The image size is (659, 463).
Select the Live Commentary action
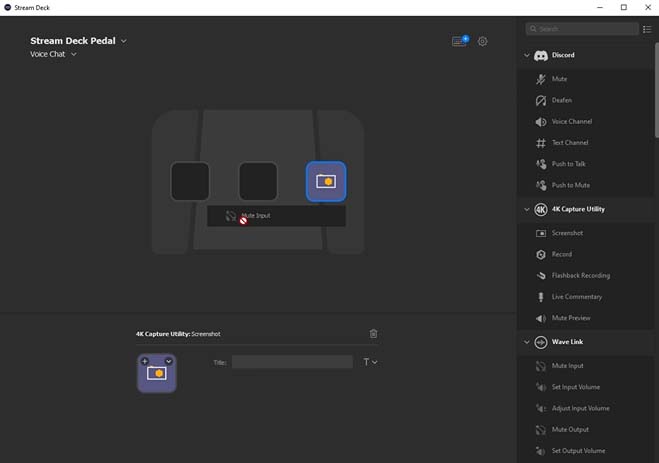coord(576,296)
